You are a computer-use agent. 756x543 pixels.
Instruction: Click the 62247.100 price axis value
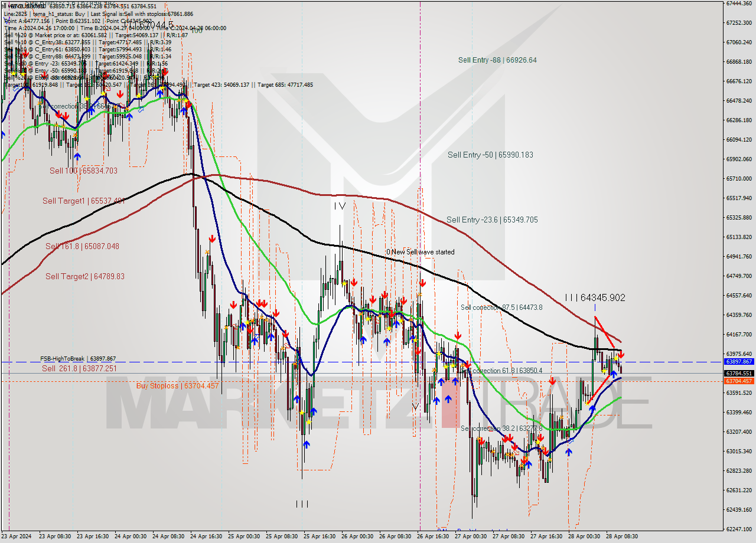tap(739, 529)
